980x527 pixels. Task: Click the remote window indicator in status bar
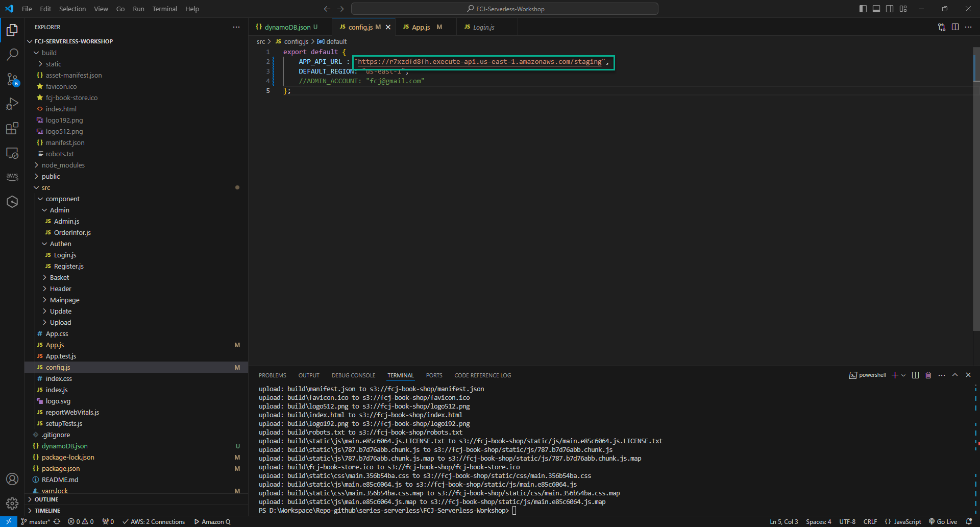(9, 522)
